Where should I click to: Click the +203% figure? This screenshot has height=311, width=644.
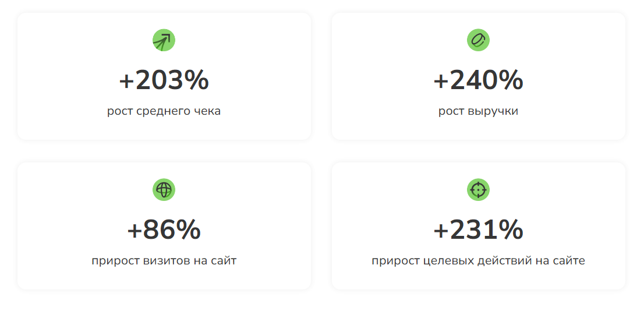[x=164, y=80]
